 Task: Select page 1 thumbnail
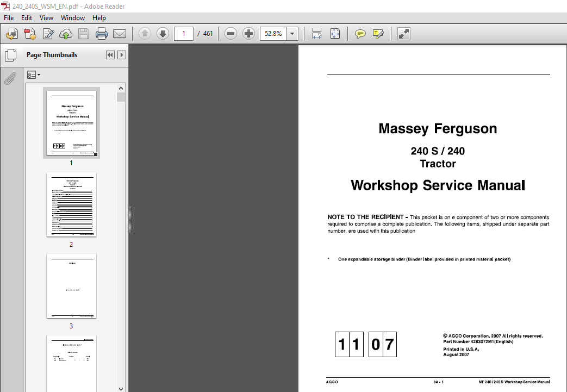(71, 123)
